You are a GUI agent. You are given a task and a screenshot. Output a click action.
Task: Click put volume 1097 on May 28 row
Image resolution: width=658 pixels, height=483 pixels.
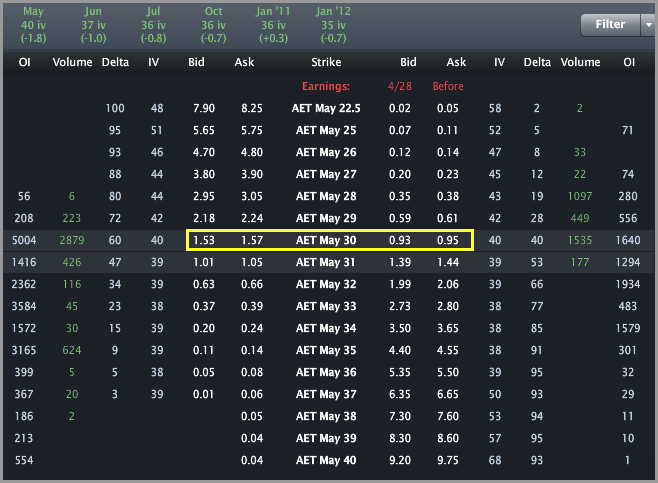pyautogui.click(x=580, y=196)
